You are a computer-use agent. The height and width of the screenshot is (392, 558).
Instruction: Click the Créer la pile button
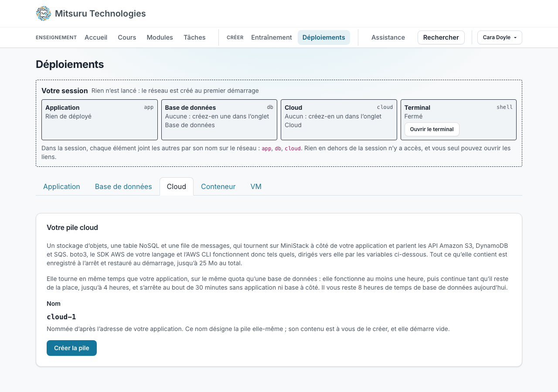pyautogui.click(x=71, y=348)
